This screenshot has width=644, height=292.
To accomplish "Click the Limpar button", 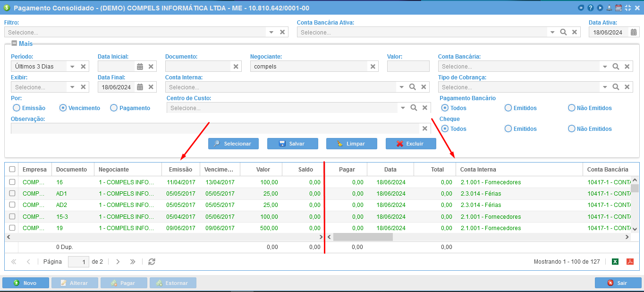I will 351,144.
